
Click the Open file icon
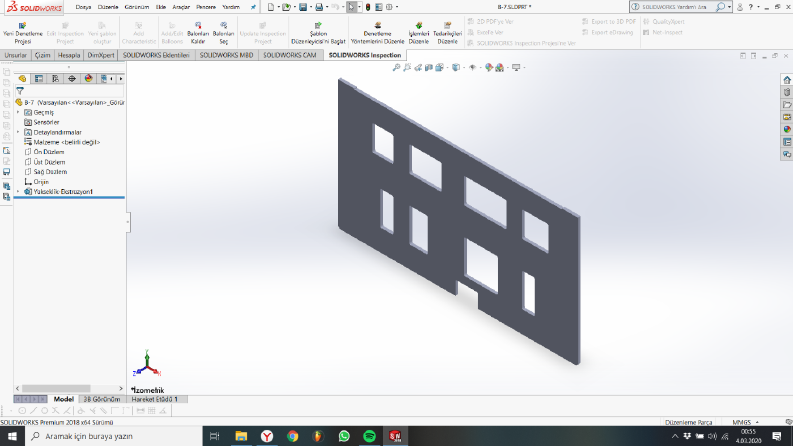point(287,7)
